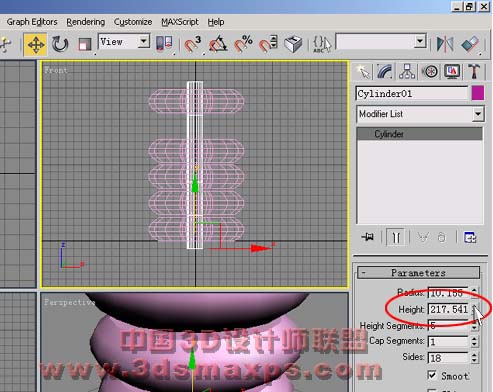Image resolution: width=493 pixels, height=392 pixels.
Task: Switch to the Motion panel tab
Action: coord(430,72)
